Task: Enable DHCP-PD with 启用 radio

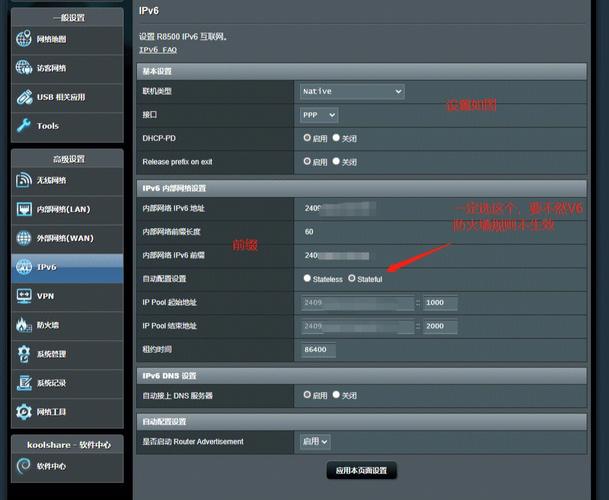Action: pos(307,138)
